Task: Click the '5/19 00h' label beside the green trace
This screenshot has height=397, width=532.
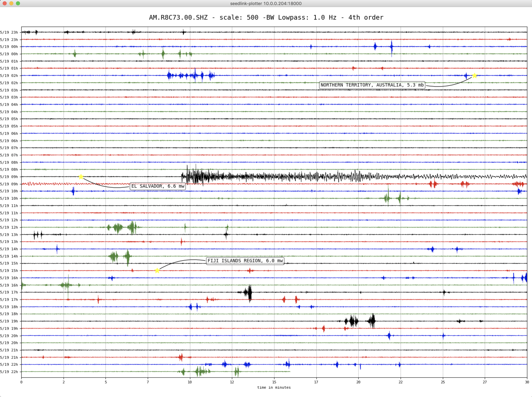Action: (x=9, y=54)
